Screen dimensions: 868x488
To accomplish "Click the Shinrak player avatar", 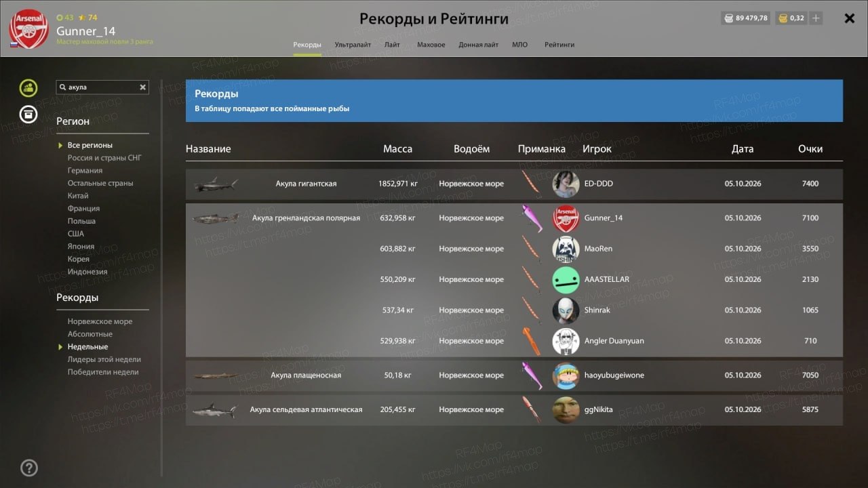I will point(566,310).
